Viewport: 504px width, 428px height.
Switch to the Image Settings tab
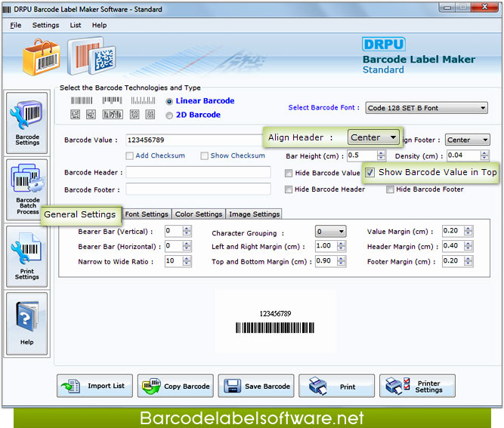(254, 214)
